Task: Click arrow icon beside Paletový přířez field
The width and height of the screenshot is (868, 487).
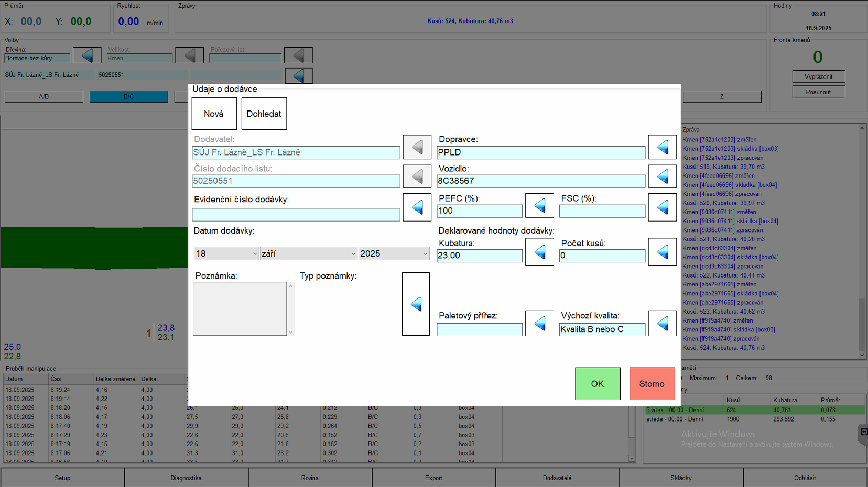Action: click(x=539, y=324)
